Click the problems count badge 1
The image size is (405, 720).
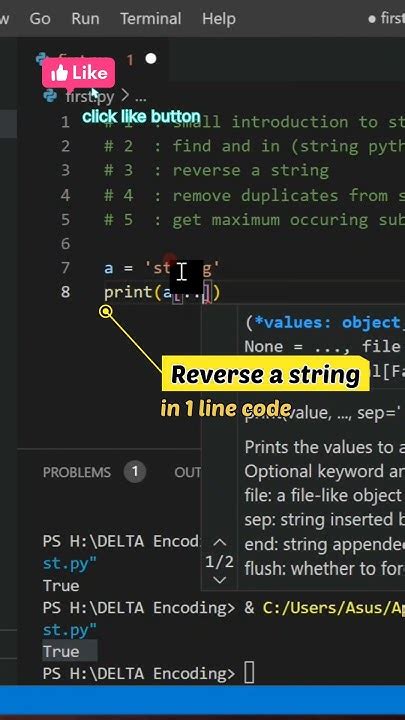135,472
